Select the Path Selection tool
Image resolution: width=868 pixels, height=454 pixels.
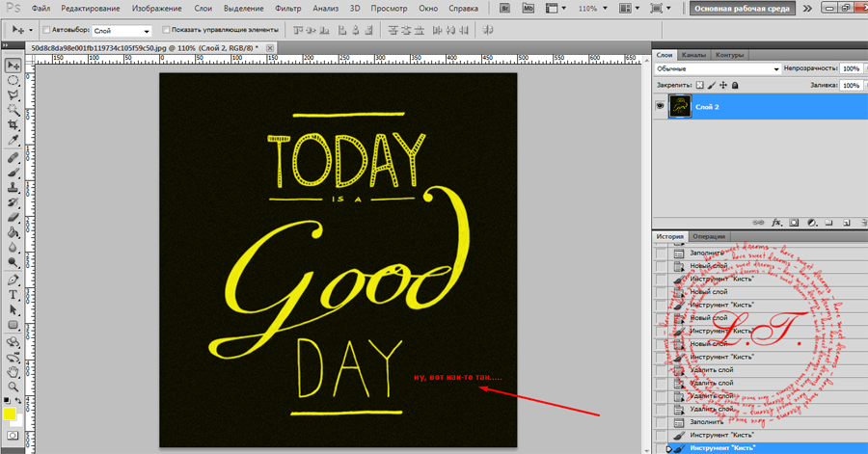tap(13, 310)
